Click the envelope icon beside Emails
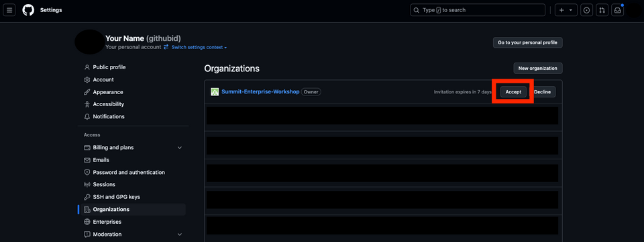 87,160
